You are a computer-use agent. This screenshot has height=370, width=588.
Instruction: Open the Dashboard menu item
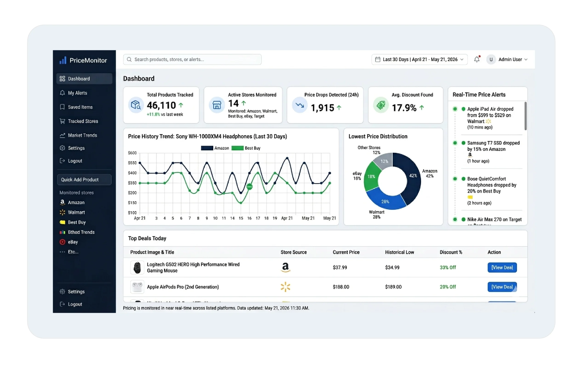point(84,78)
